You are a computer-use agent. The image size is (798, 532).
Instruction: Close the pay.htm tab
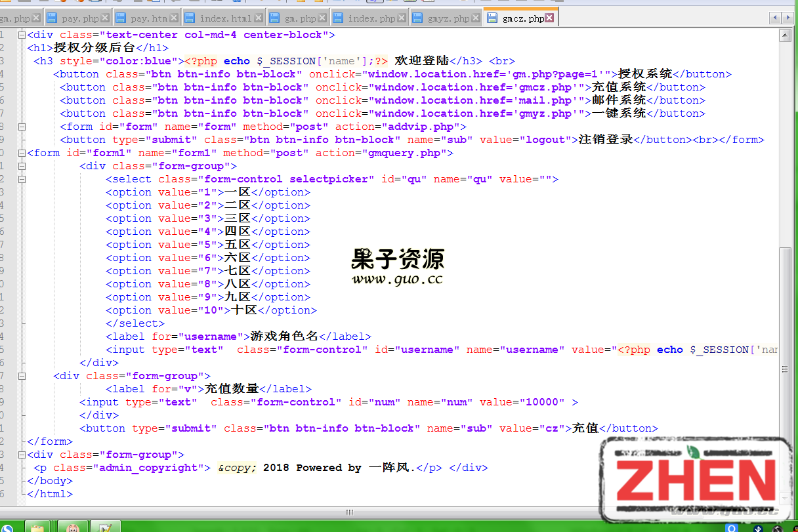tap(175, 18)
